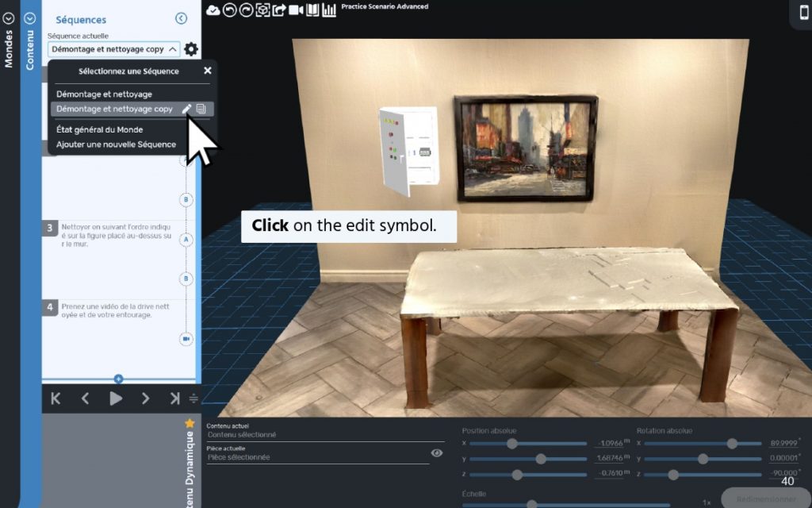Screen dimensions: 812x508
Task: Click the pencil edit icon on sequence copy
Action: tap(186, 109)
